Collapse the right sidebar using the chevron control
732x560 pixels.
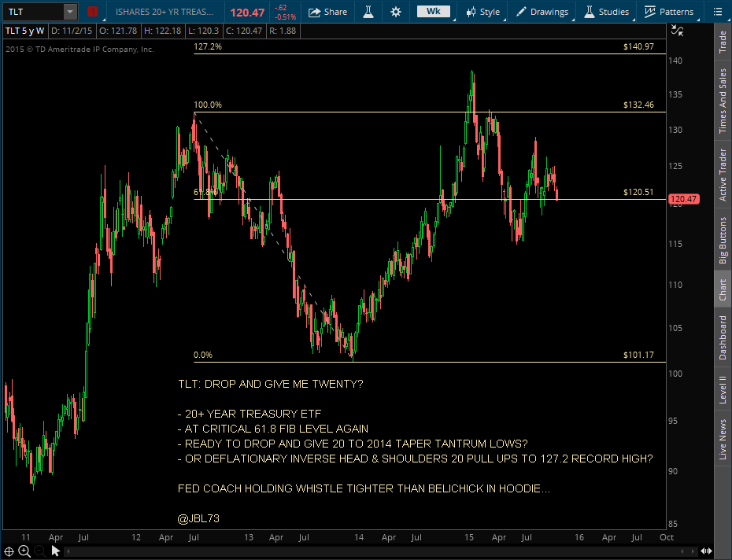(x=706, y=551)
